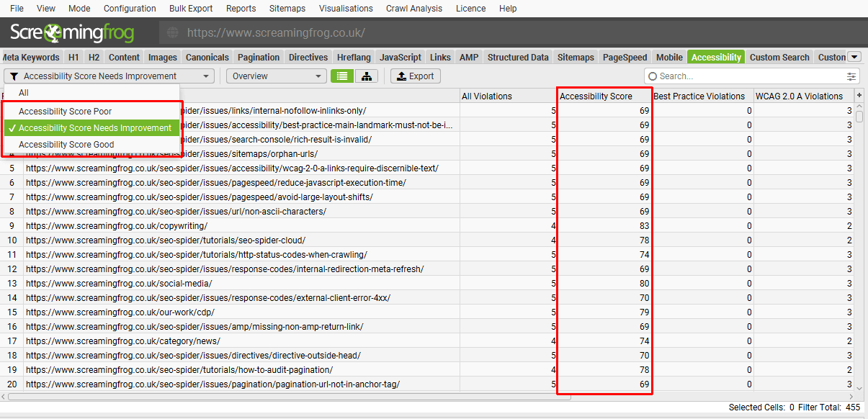The height and width of the screenshot is (419, 868).
Task: Switch to the Images tab
Action: [x=163, y=58]
